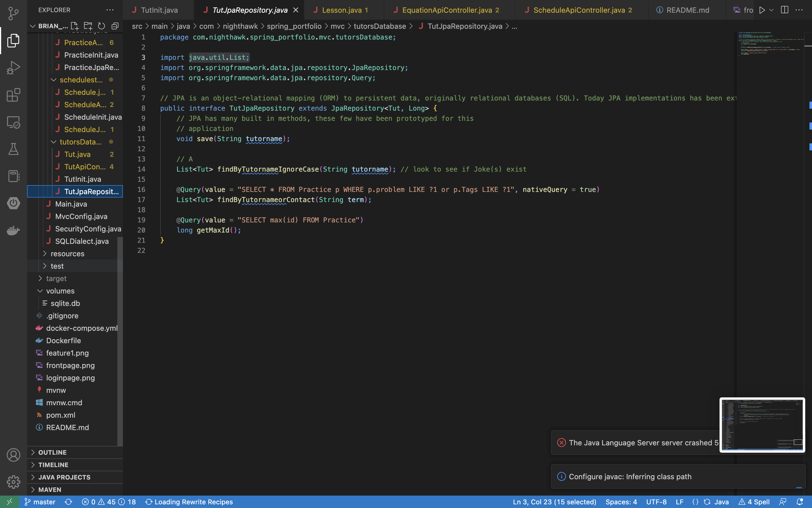Open the Explorer view icon
812x508 pixels.
click(x=14, y=40)
